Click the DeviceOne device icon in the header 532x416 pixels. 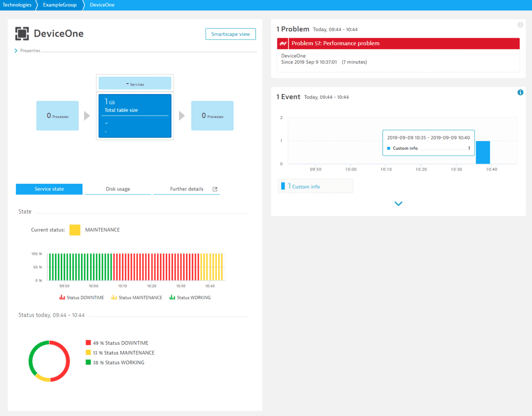point(22,33)
